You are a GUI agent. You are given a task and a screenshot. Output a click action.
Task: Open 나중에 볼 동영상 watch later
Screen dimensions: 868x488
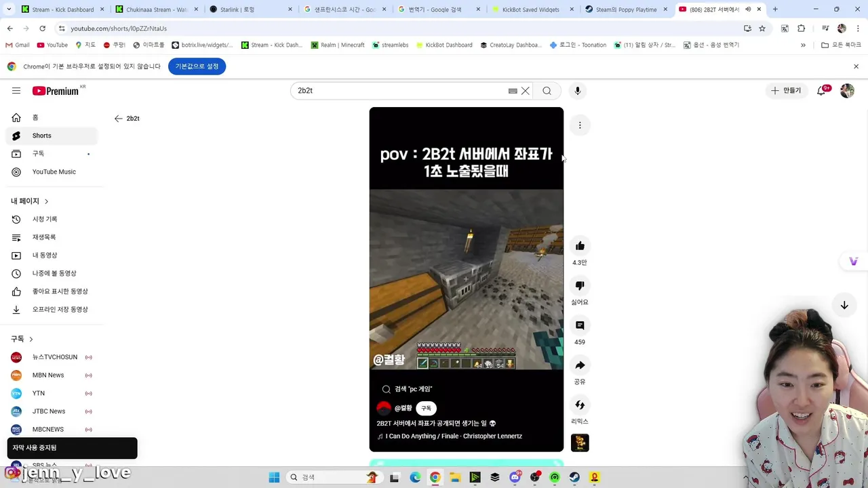(x=52, y=273)
